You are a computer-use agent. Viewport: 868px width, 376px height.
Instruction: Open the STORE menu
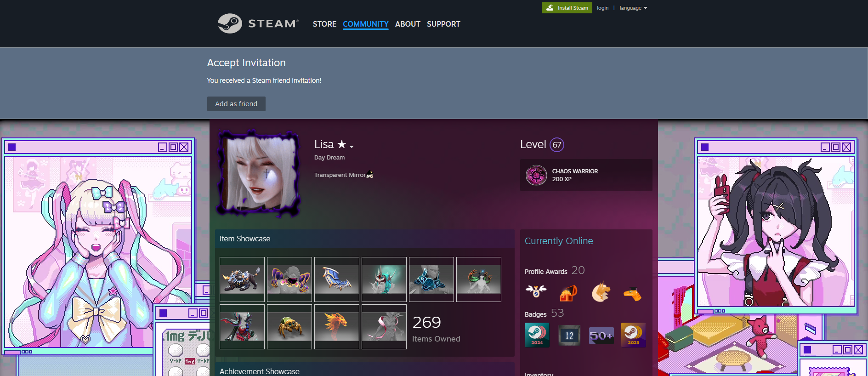[324, 24]
